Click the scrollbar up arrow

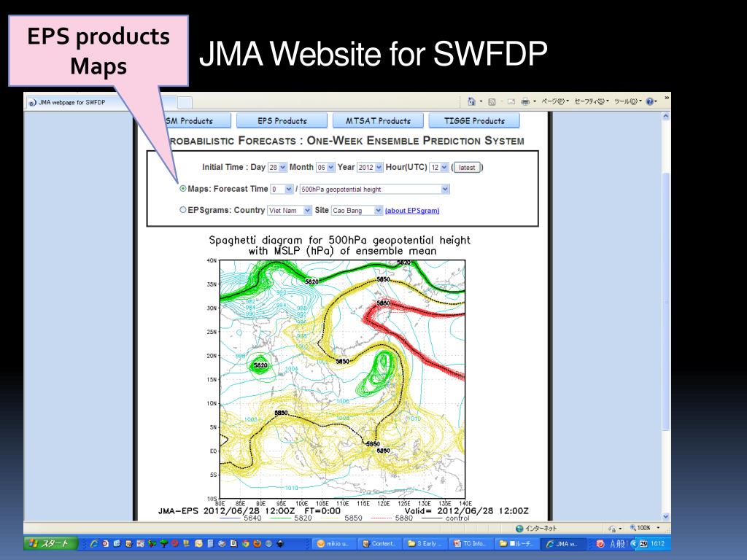666,116
